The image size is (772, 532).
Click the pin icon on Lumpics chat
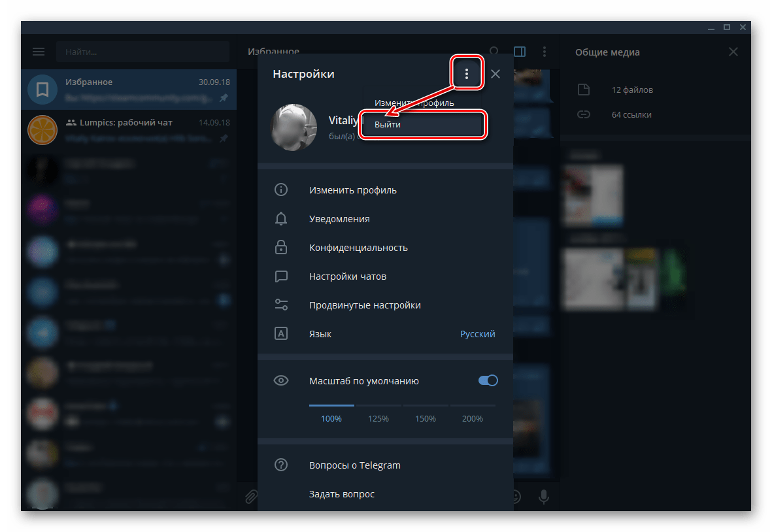224,138
